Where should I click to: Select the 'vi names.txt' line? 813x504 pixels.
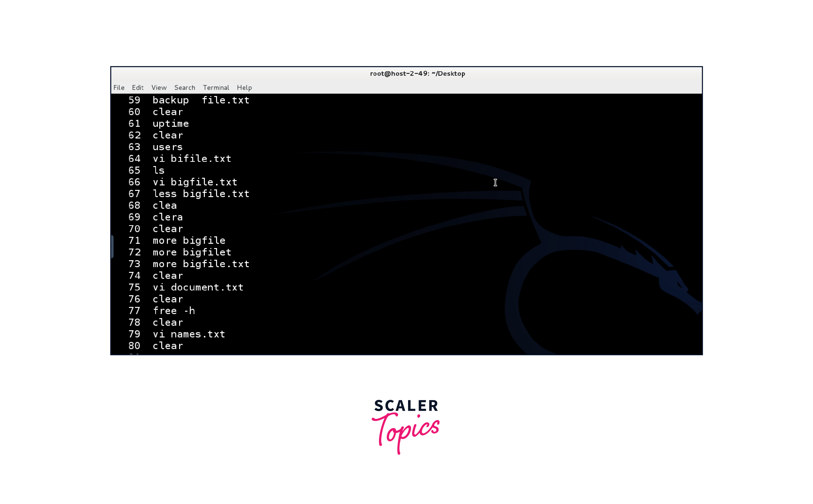(x=189, y=334)
